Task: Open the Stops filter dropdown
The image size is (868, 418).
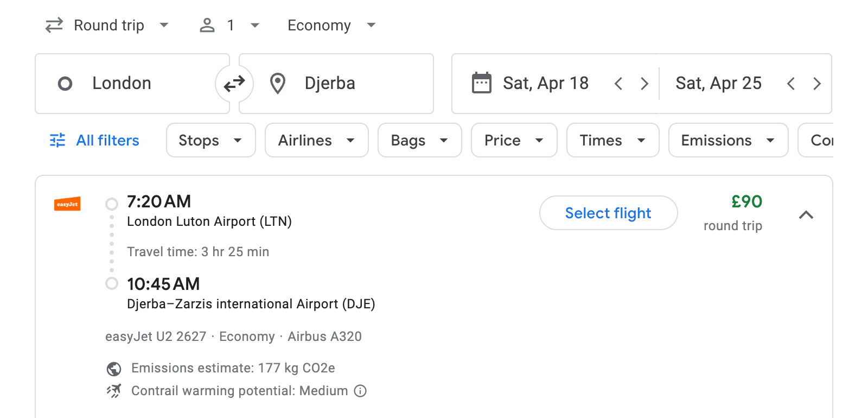Action: 210,140
